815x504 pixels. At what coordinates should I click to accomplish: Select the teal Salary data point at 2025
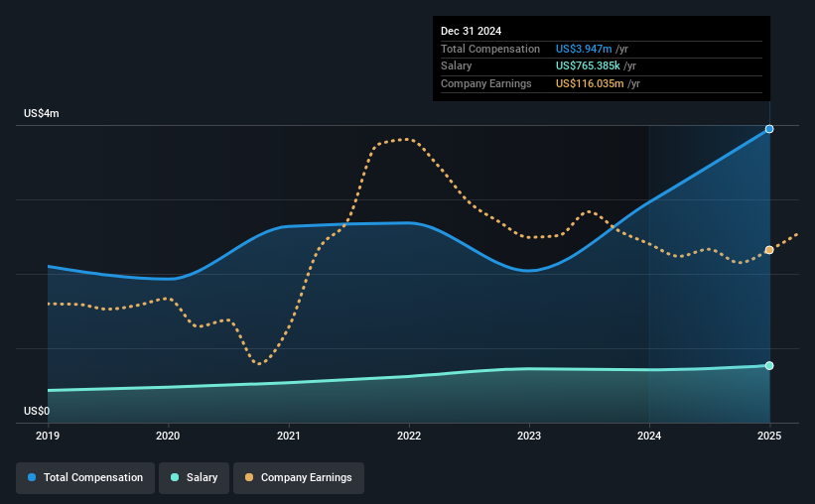pos(769,366)
